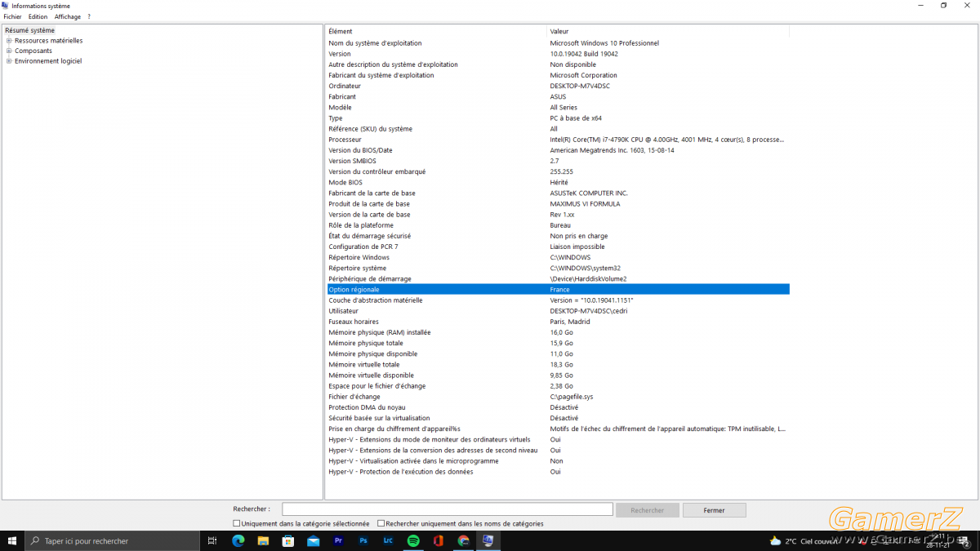Viewport: 980px width, 551px height.
Task: Click the value '\Device\HarddiskVolume2'
Action: (588, 278)
